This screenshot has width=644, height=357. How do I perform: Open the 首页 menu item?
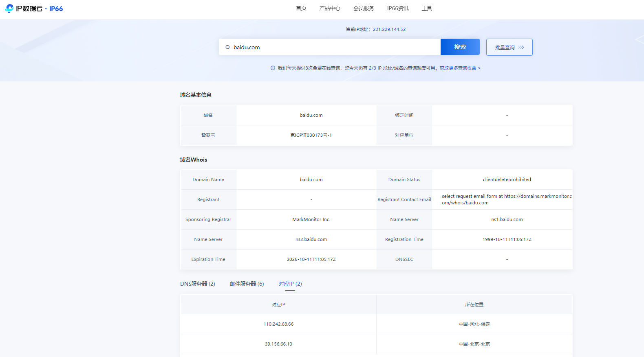click(301, 8)
